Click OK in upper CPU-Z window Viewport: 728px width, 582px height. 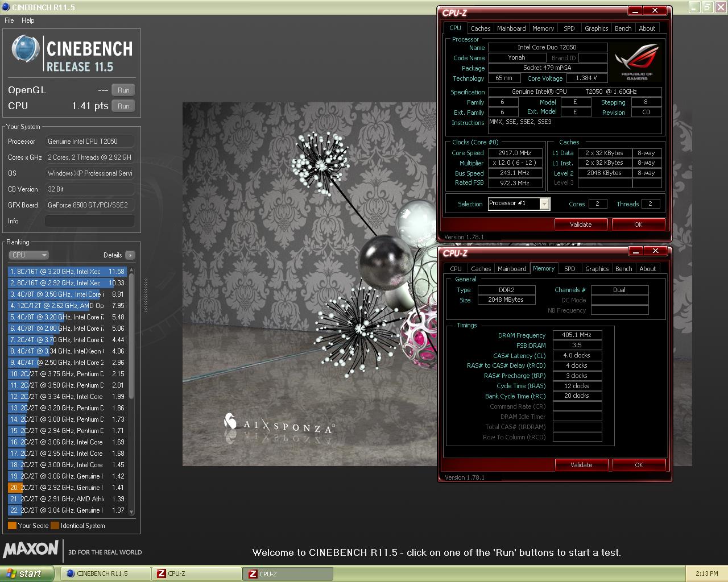pos(638,225)
